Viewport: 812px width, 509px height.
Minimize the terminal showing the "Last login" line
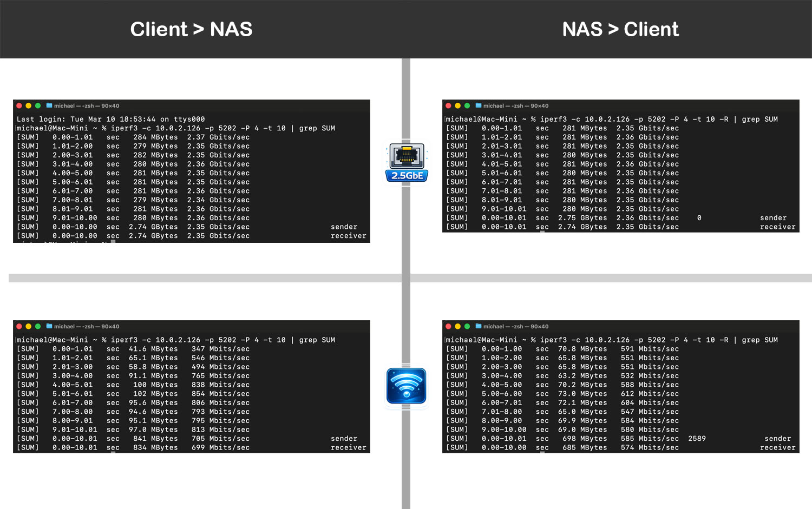[29, 105]
